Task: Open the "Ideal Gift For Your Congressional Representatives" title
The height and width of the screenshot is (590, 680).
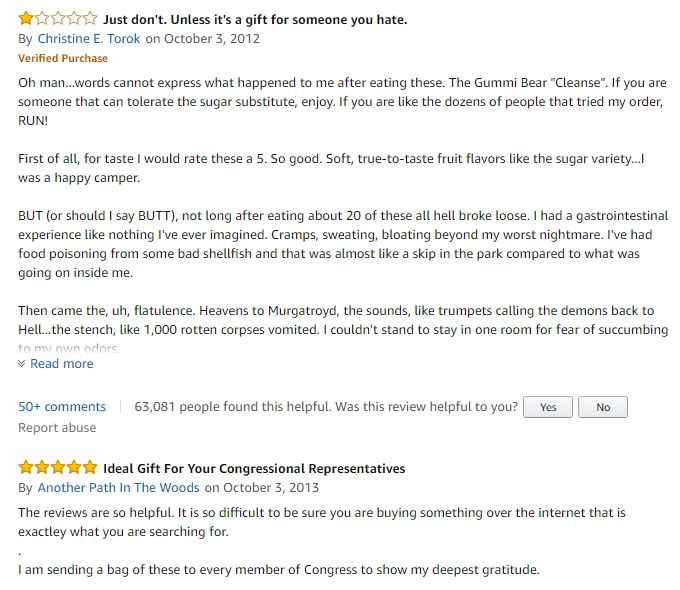Action: pos(254,468)
